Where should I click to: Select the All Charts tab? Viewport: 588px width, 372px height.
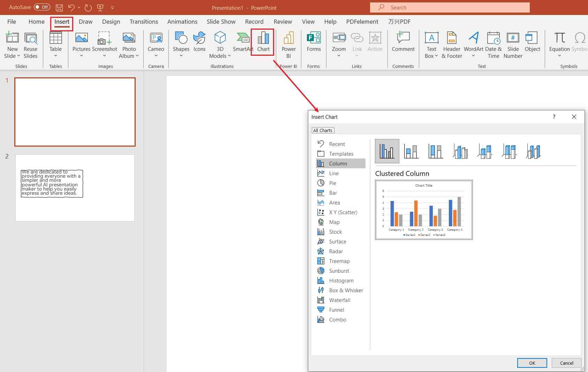tap(323, 130)
